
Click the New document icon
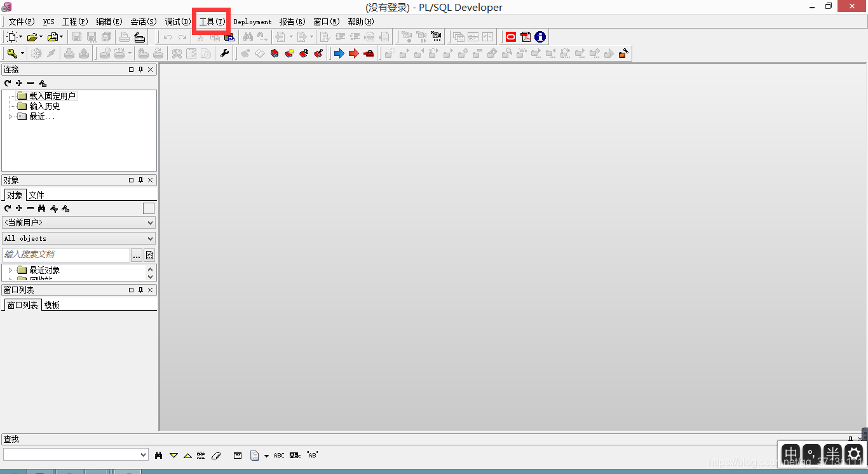pyautogui.click(x=12, y=37)
